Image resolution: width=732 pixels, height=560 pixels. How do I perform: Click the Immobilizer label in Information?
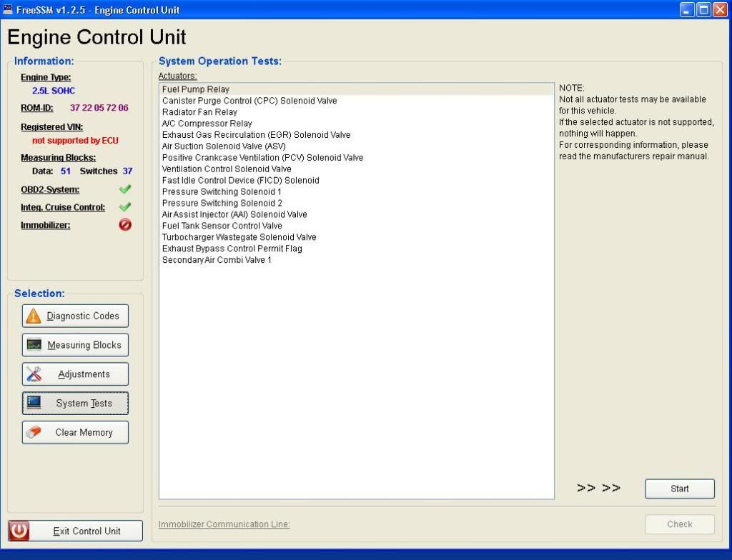click(45, 225)
